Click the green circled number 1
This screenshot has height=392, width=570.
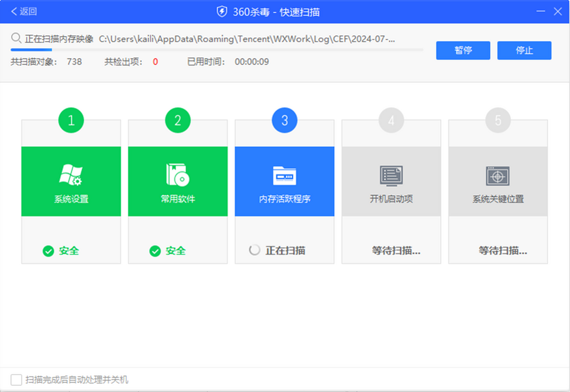click(x=71, y=120)
